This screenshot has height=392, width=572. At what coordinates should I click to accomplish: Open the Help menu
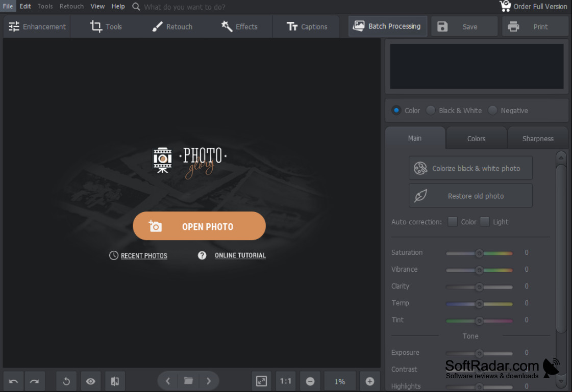(118, 6)
